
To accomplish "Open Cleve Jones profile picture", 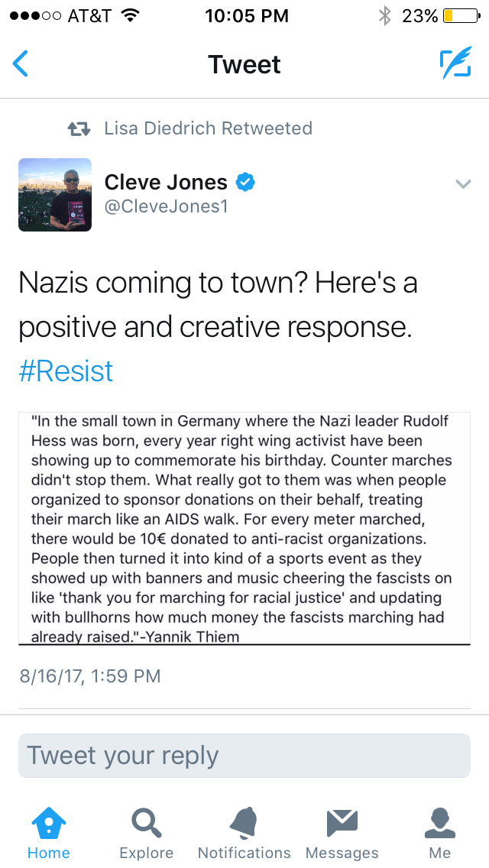I will click(55, 195).
